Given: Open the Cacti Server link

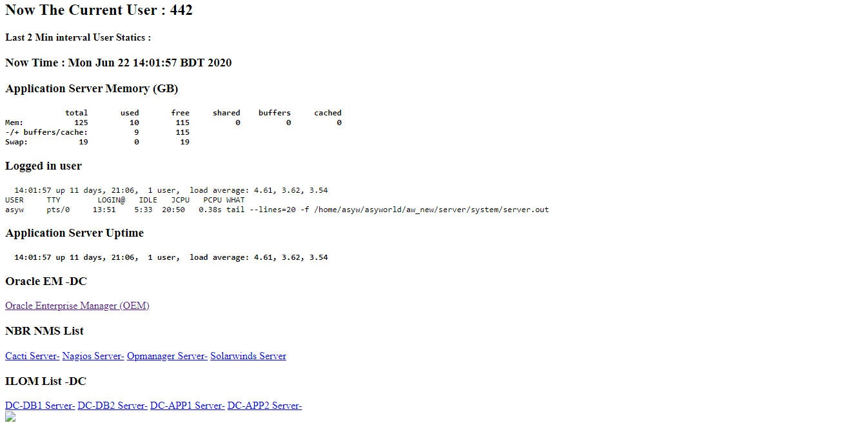Looking at the screenshot, I should point(32,356).
